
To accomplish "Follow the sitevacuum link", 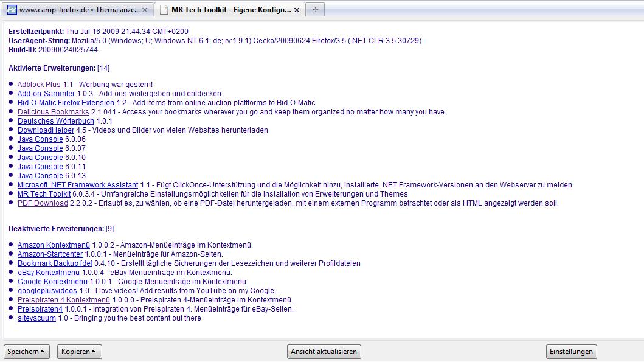I will click(36, 318).
